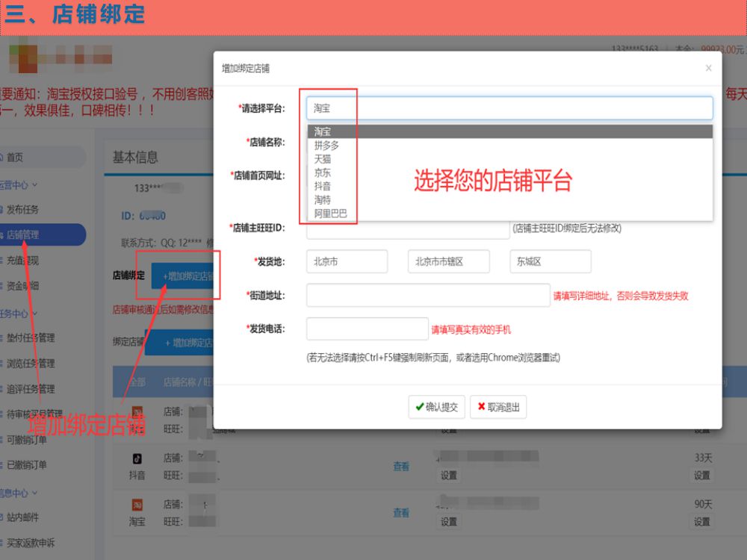Screen dimensions: 747x560
Task: Select 淘宝 in the platform list
Action: pyautogui.click(x=509, y=131)
